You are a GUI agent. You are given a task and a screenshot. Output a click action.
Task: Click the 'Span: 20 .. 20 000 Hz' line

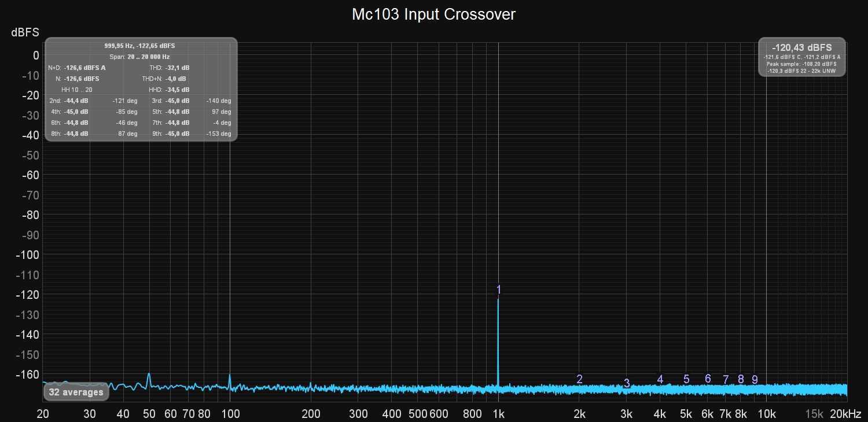tap(139, 57)
